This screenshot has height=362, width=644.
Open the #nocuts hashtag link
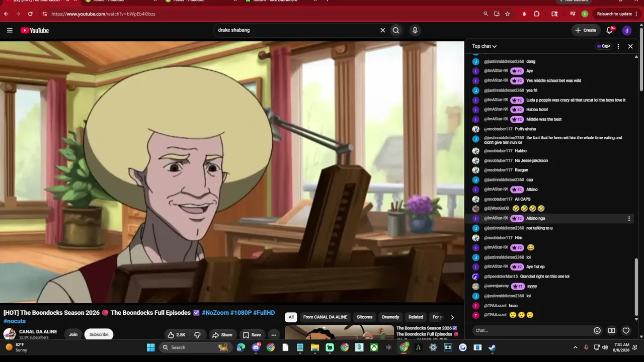click(x=15, y=321)
